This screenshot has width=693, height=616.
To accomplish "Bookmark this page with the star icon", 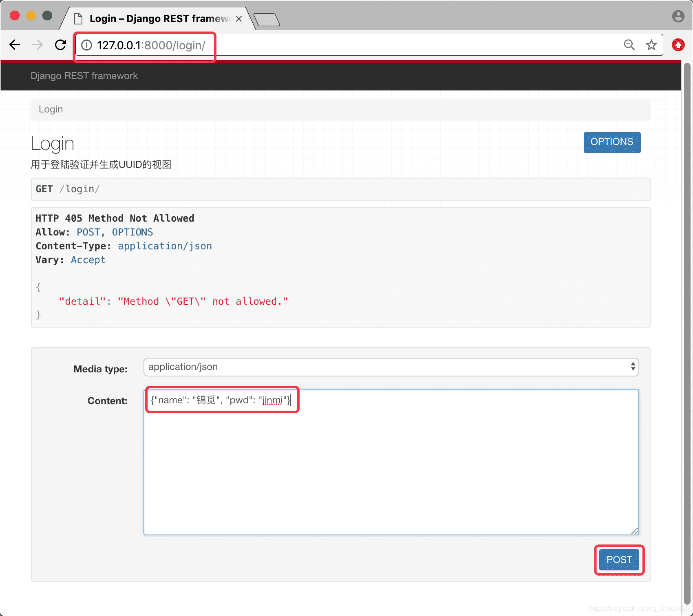I will 651,45.
